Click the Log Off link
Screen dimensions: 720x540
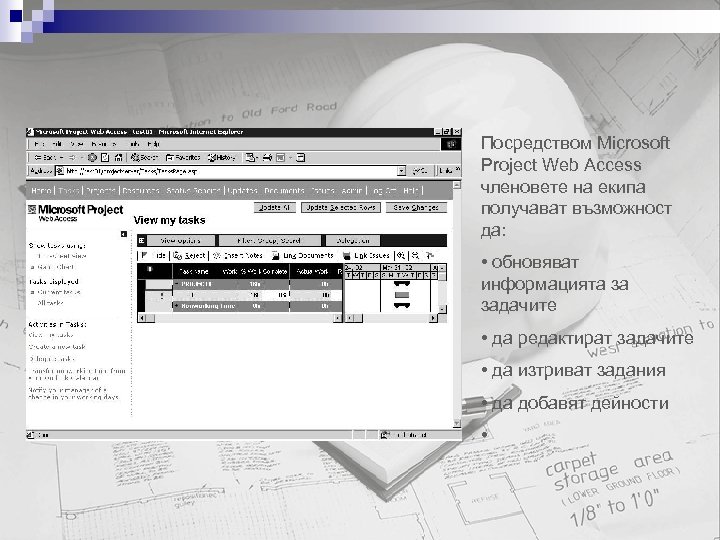(x=383, y=191)
